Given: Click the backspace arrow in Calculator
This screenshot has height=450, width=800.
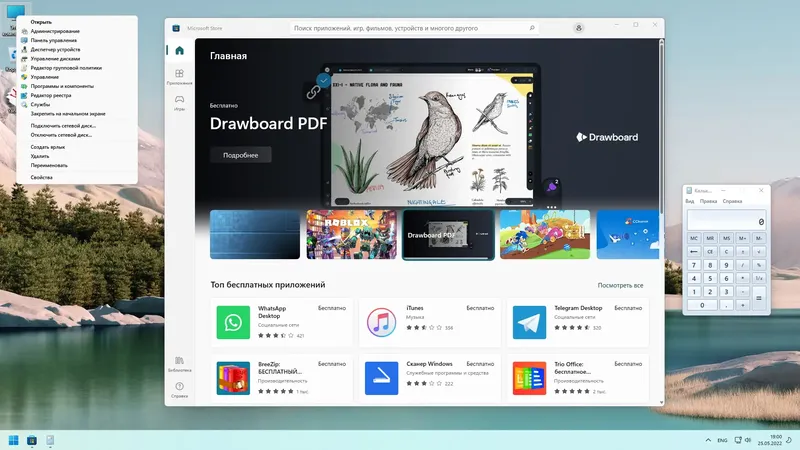Looking at the screenshot, I should point(694,252).
